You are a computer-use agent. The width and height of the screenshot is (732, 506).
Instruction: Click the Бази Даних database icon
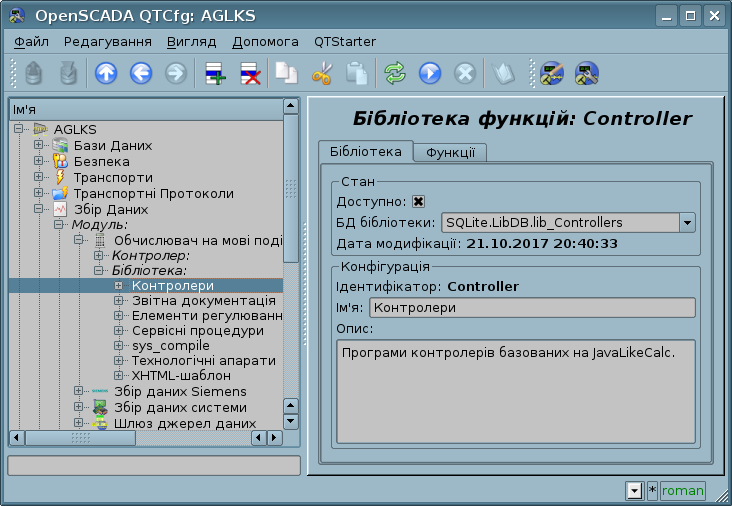pyautogui.click(x=60, y=146)
